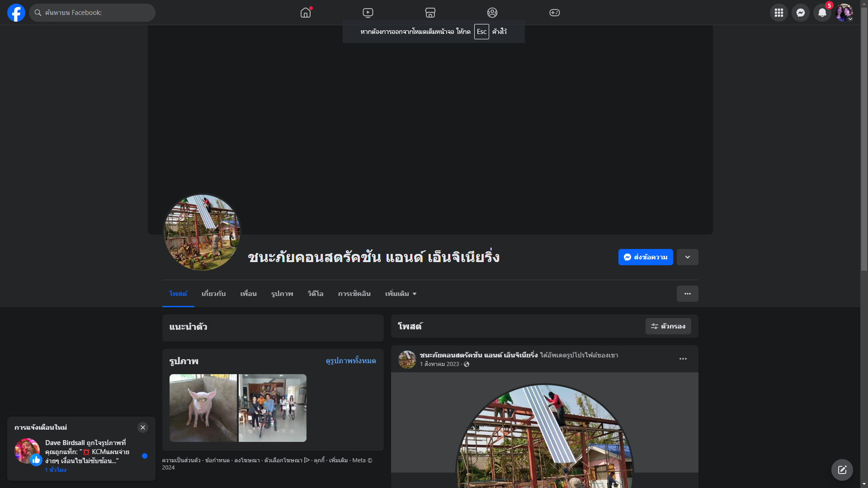Open the bicycle group photo thumbnail
The height and width of the screenshot is (488, 868).
pos(273,408)
